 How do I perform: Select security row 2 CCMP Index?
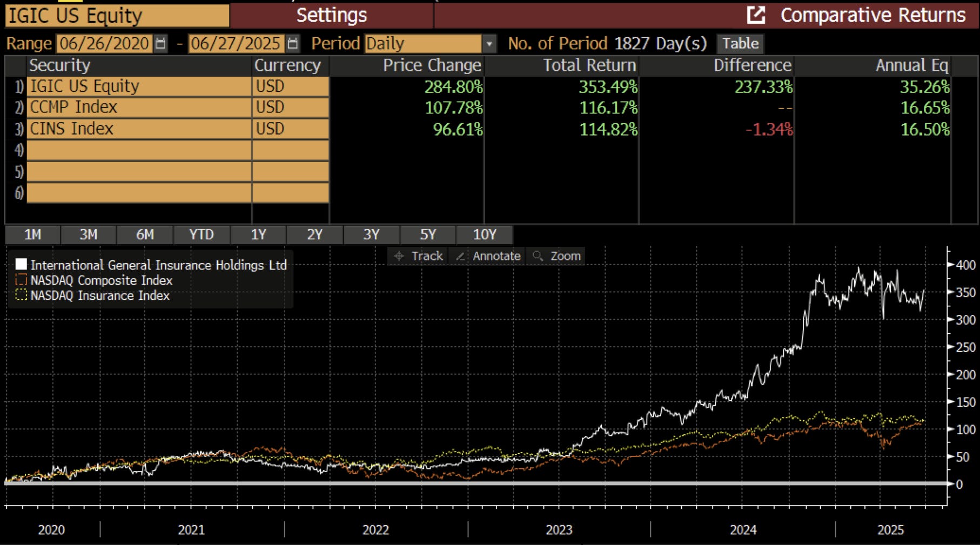(x=139, y=107)
